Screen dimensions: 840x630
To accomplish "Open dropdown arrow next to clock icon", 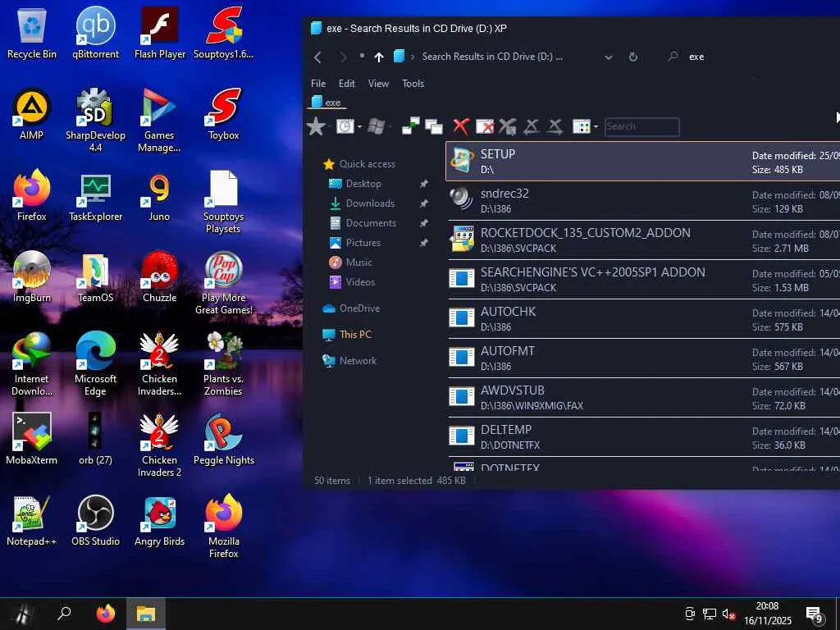I will pyautogui.click(x=359, y=127).
